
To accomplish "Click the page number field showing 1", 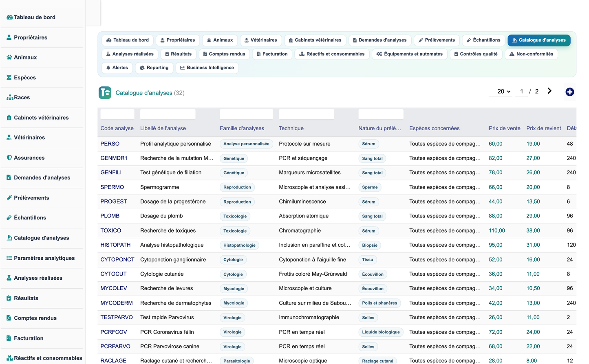I will tap(521, 92).
